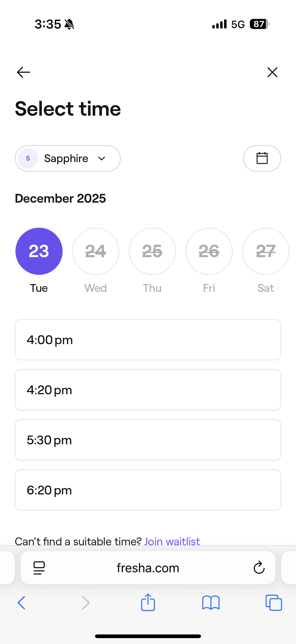The width and height of the screenshot is (296, 644).
Task: Reload the fresha.com page
Action: (259, 568)
